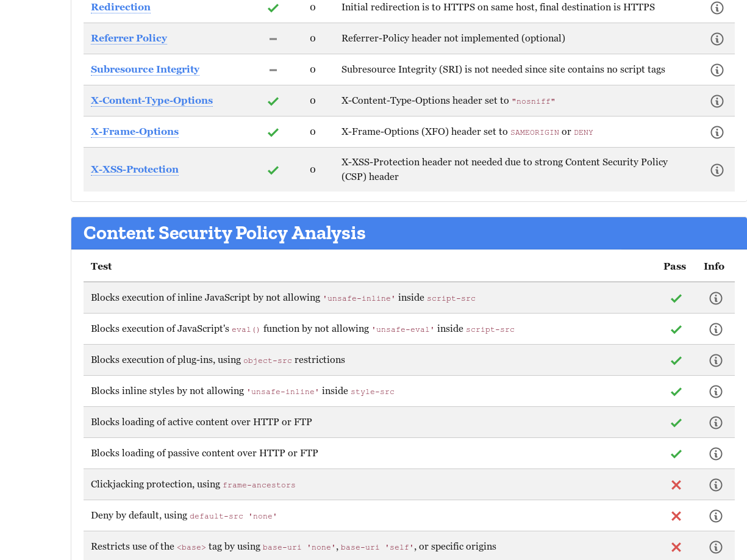Click info icon beside Subresource Integrity
747x560 pixels.
pyautogui.click(x=717, y=70)
